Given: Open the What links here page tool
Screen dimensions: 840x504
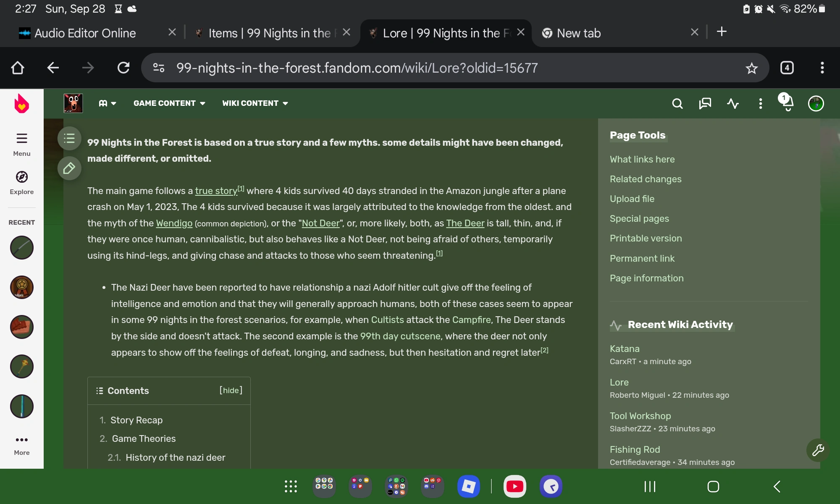Looking at the screenshot, I should click(x=642, y=159).
